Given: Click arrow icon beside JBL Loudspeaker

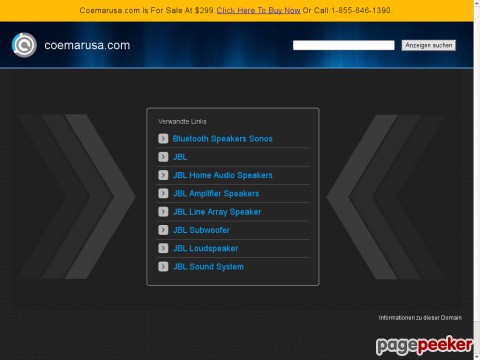Looking at the screenshot, I should [163, 248].
